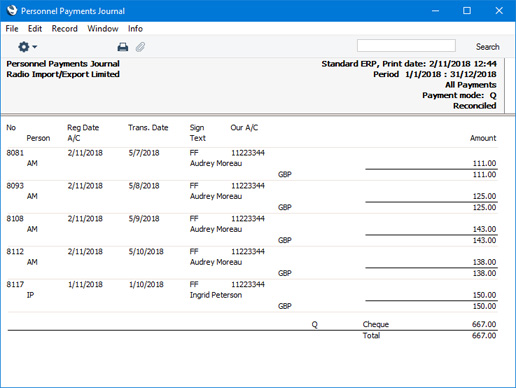The height and width of the screenshot is (388, 516).
Task: Click the Reconciled header label
Action: (475, 106)
